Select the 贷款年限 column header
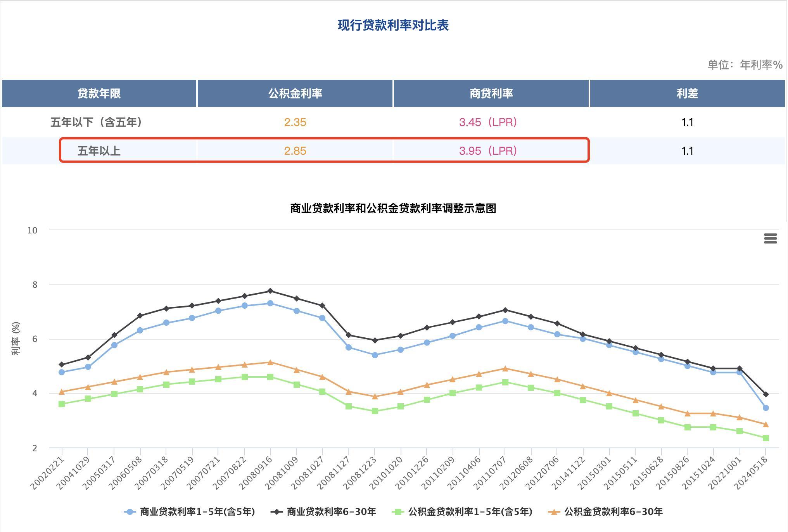The height and width of the screenshot is (532, 788). click(x=99, y=93)
